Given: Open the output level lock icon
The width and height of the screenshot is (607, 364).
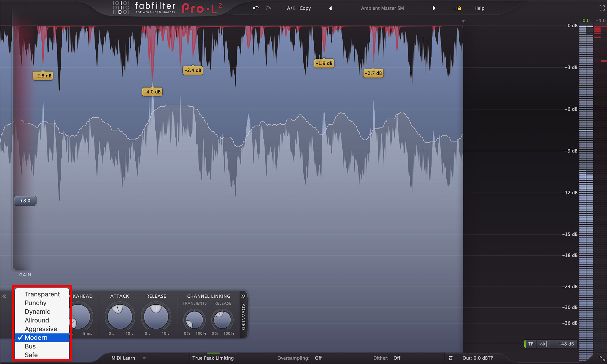Looking at the screenshot, I should [457, 9].
